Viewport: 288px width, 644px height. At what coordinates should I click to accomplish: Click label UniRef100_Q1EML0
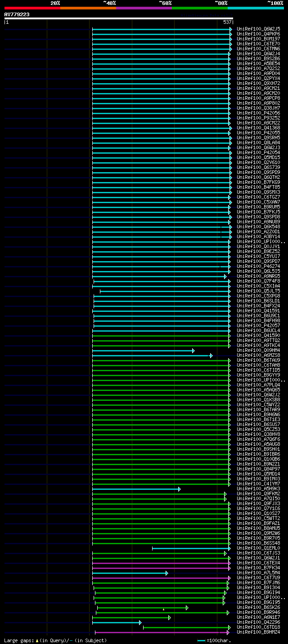click(x=258, y=548)
